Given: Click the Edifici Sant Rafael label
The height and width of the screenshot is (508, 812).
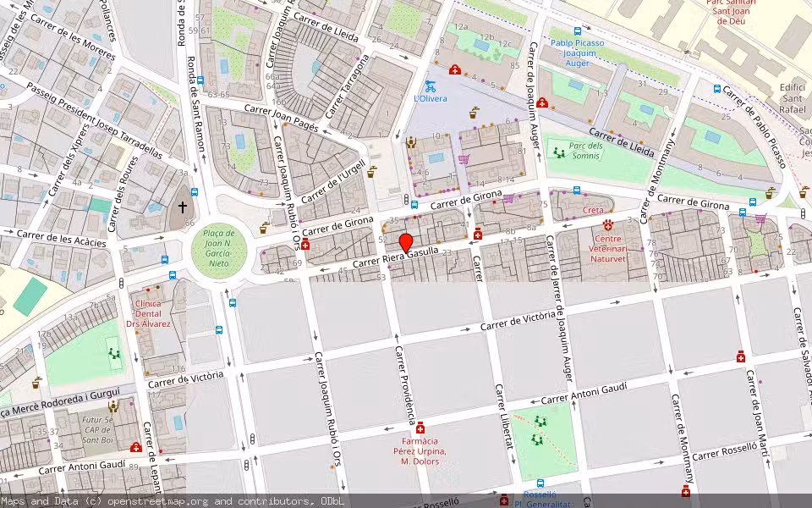Looking at the screenshot, I should [793, 98].
